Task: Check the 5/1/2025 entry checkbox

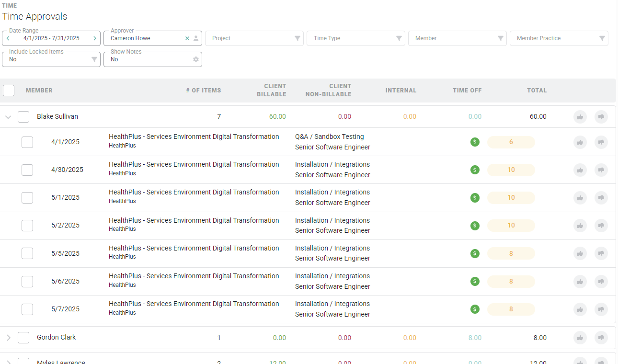Action: 27,198
